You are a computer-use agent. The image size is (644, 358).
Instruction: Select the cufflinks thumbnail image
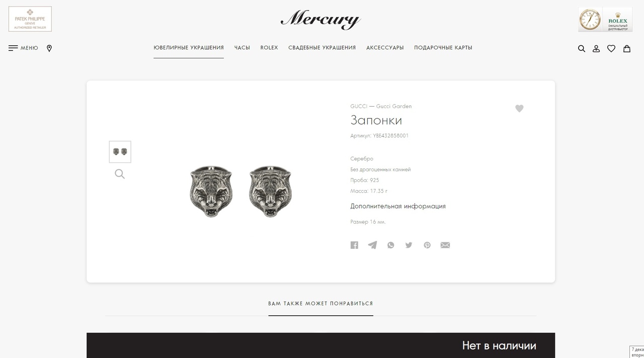(120, 152)
